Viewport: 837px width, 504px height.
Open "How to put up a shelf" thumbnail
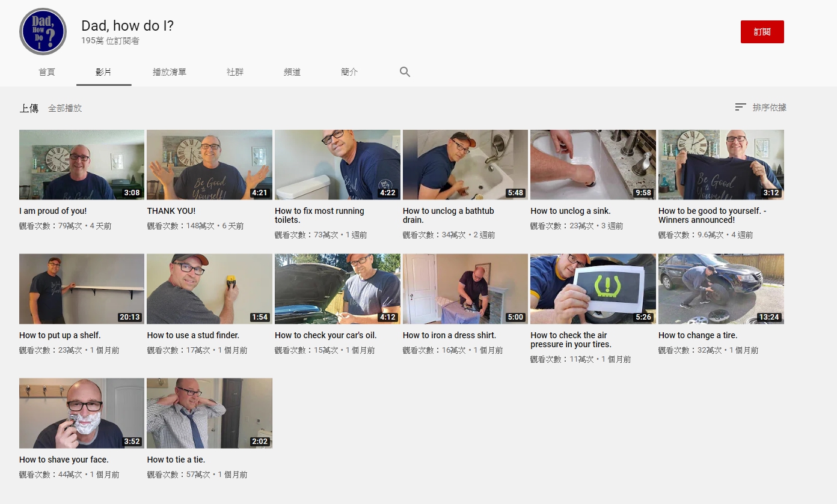tap(82, 289)
